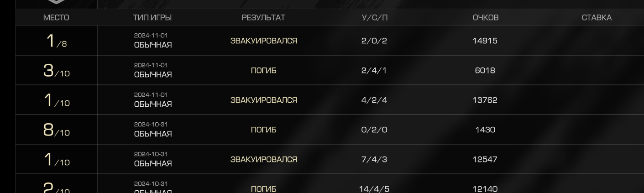Screen dimensions: 644x193
Task: Sort matches by the ОЧКОВ header
Action: pos(485,18)
